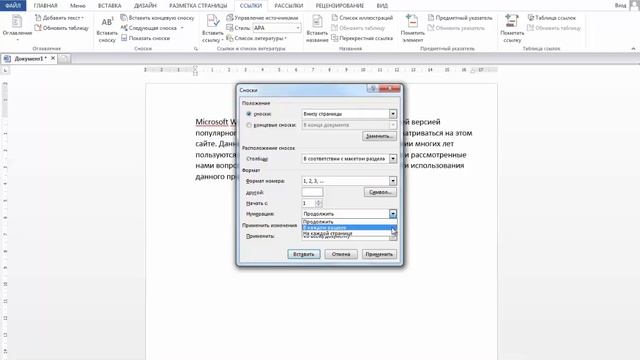Click the Вход sign-in text
This screenshot has width=640, height=360.
click(x=620, y=5)
